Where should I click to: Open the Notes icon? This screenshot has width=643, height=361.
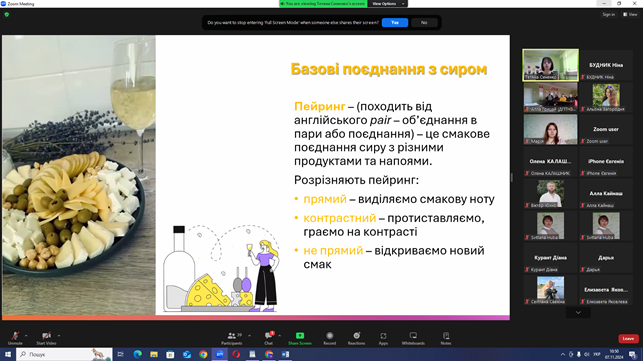(446, 336)
